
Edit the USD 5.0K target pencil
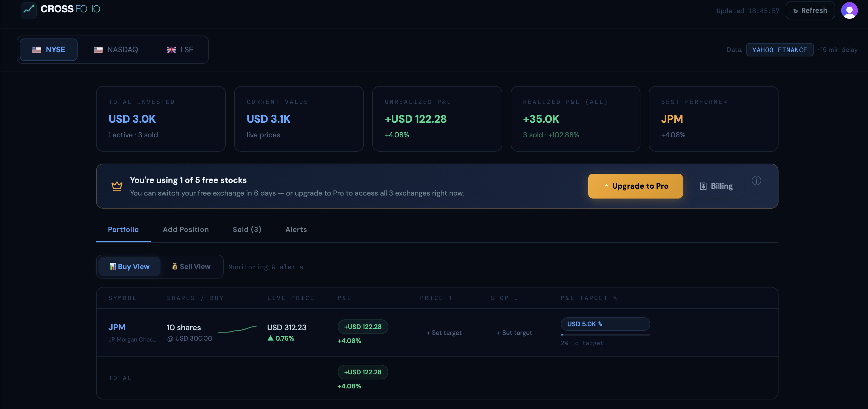point(600,324)
